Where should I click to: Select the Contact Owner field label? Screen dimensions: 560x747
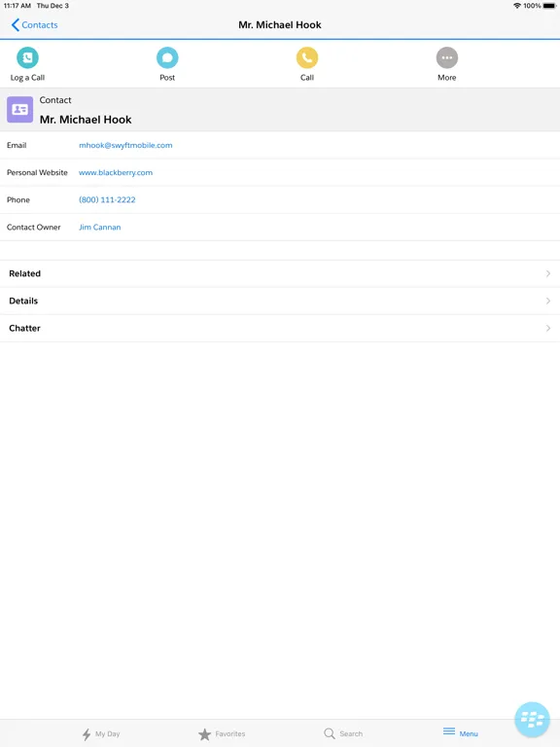point(34,228)
